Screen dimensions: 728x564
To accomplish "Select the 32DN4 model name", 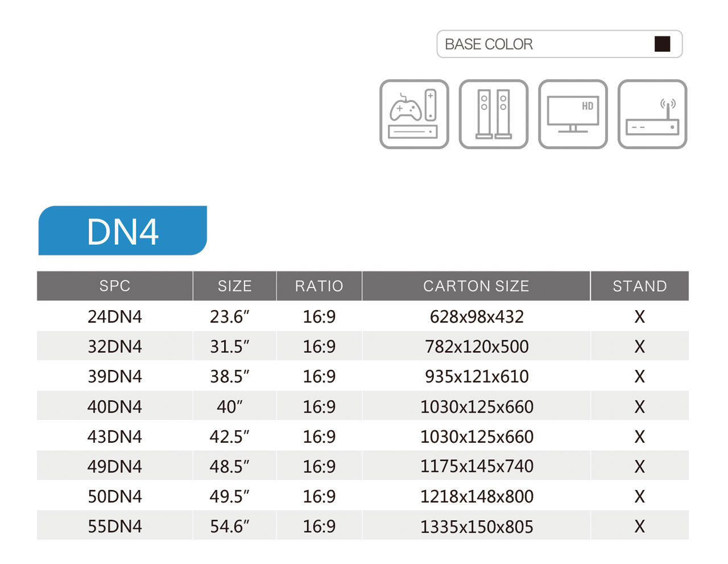I will [x=115, y=347].
